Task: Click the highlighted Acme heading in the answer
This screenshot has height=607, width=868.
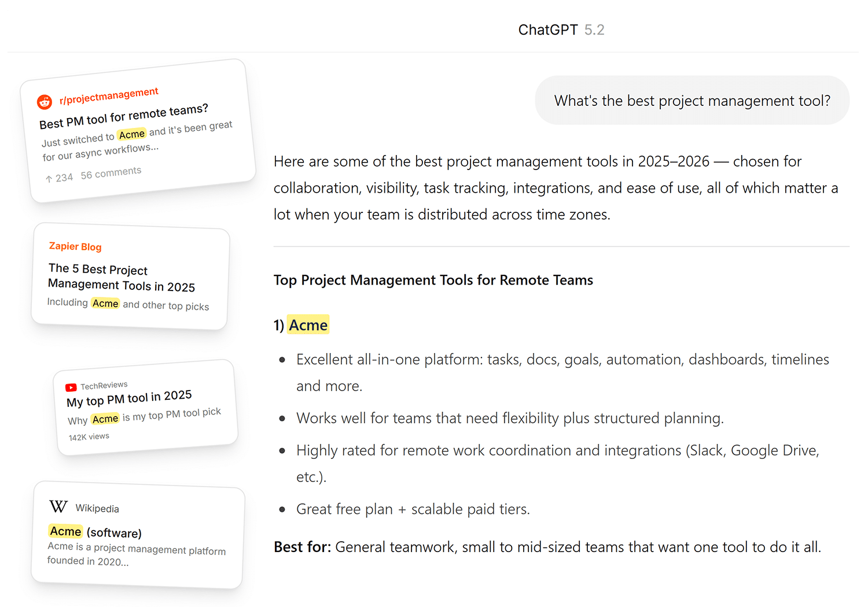Action: [308, 325]
